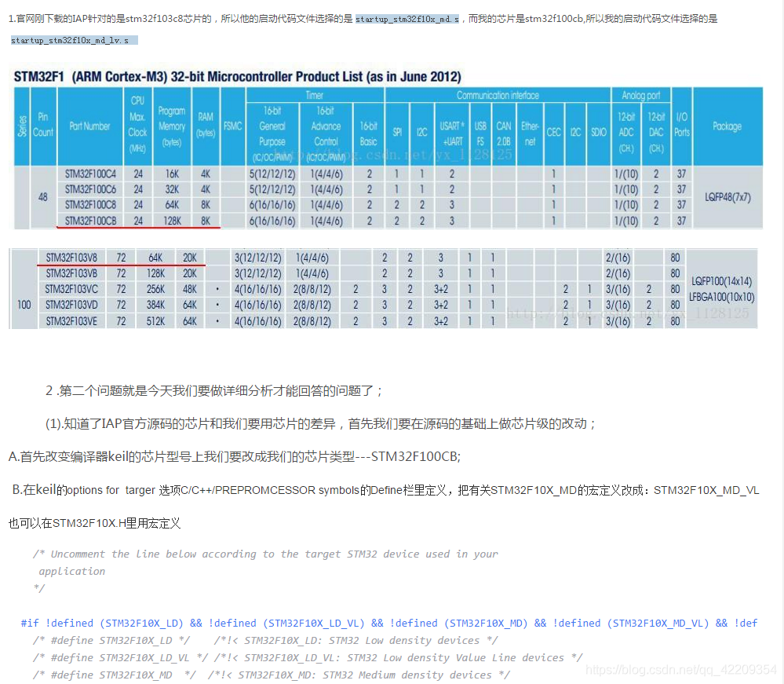This screenshot has height=684, width=784.
Task: Click the paragraph starting with 2.第二个问题
Action: pos(214,391)
